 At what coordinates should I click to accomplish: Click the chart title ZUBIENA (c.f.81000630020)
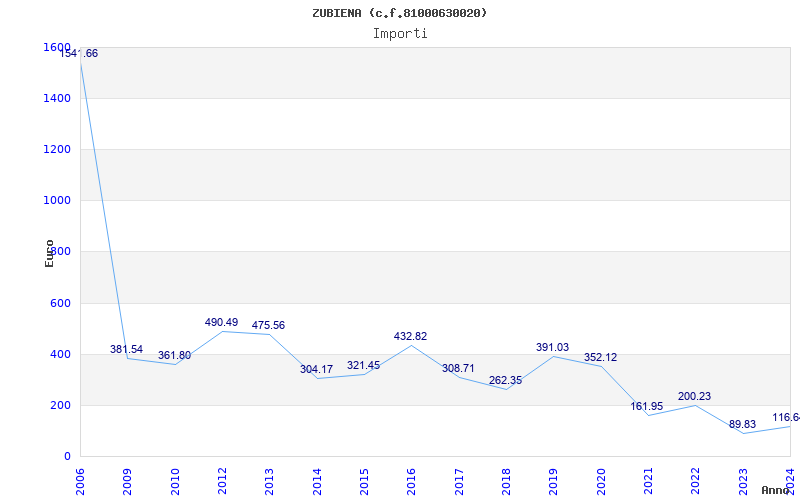(x=399, y=13)
